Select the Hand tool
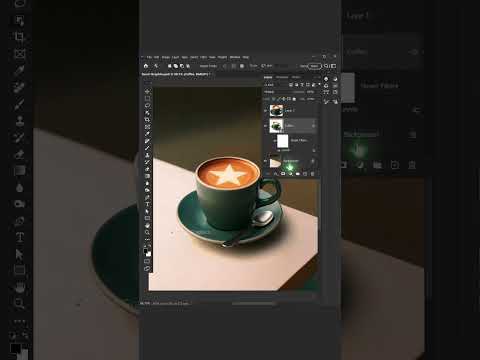 pos(147,226)
